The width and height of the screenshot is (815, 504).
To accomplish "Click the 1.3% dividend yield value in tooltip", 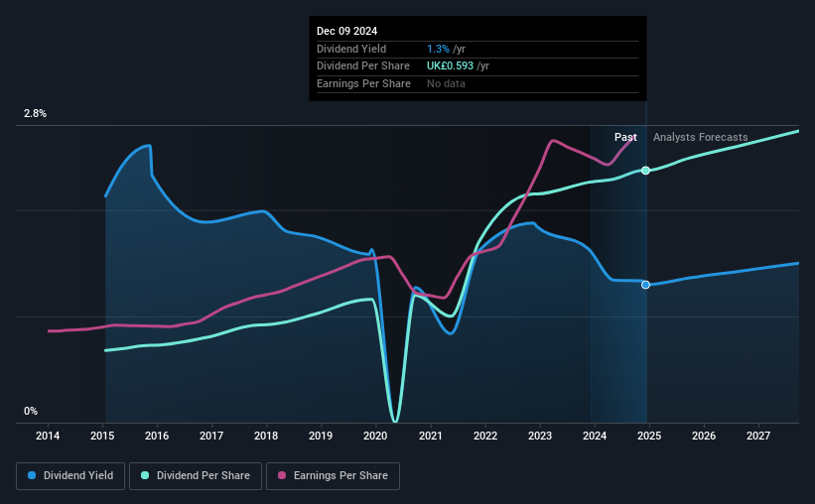I will click(438, 49).
